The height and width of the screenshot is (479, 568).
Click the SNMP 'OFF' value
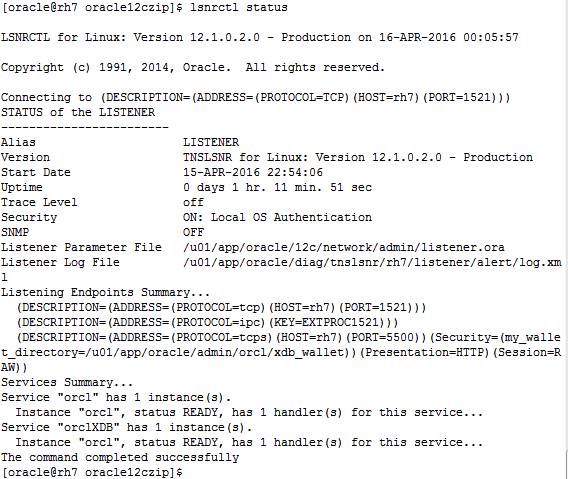point(193,232)
